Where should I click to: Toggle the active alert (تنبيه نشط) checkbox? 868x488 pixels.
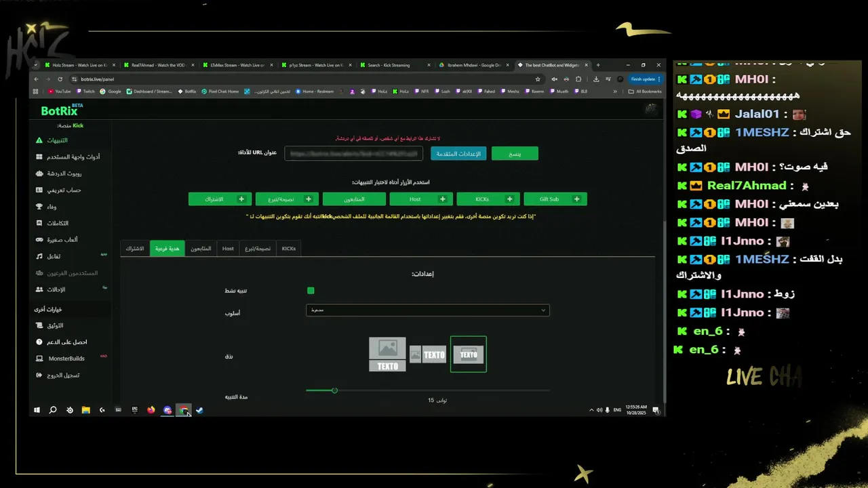(x=311, y=291)
